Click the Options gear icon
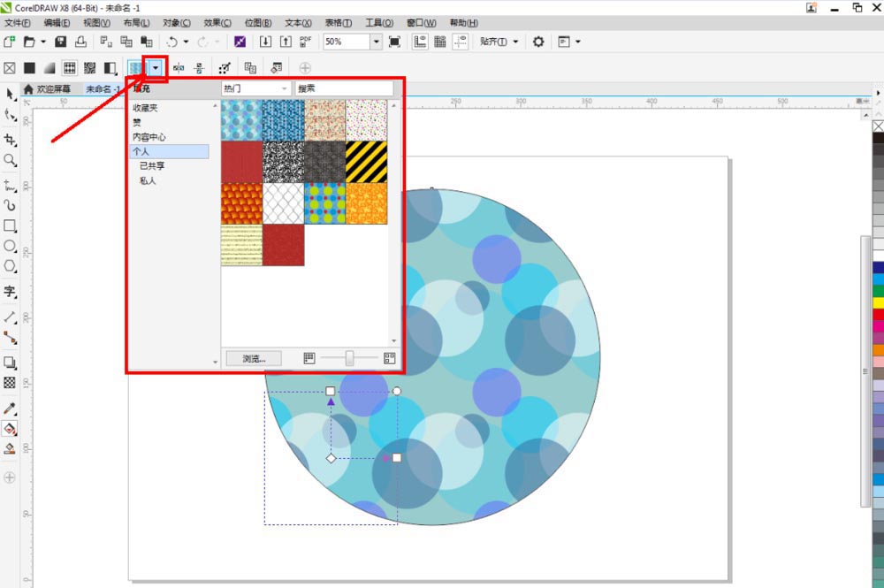Screen dimensions: 884x588 click(x=538, y=42)
